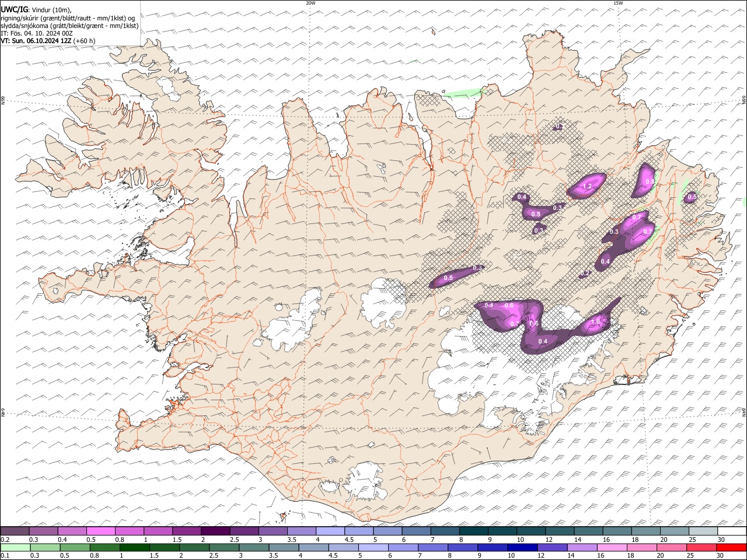Image resolution: width=747 pixels, height=560 pixels.
Task: Click the light violet 14 swatch in lower legend
Action: pyautogui.click(x=581, y=548)
